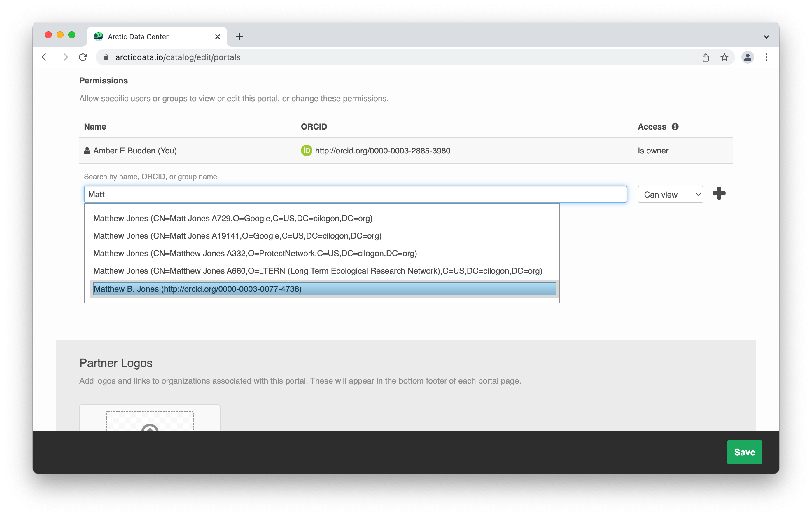Open the browser profile avatar

tap(747, 57)
